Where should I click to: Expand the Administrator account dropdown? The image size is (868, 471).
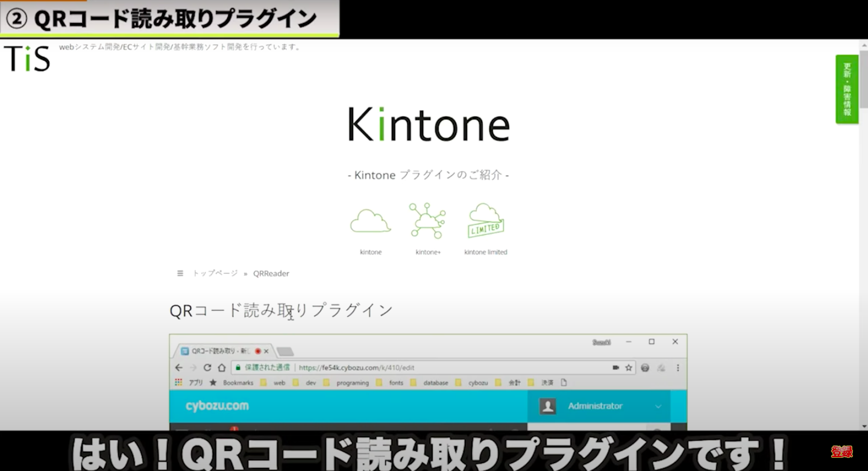pyautogui.click(x=658, y=407)
